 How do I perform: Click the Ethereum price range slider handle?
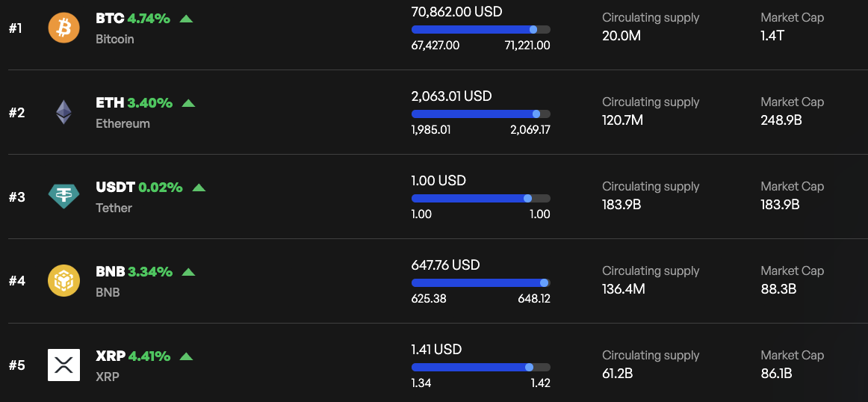coord(536,114)
